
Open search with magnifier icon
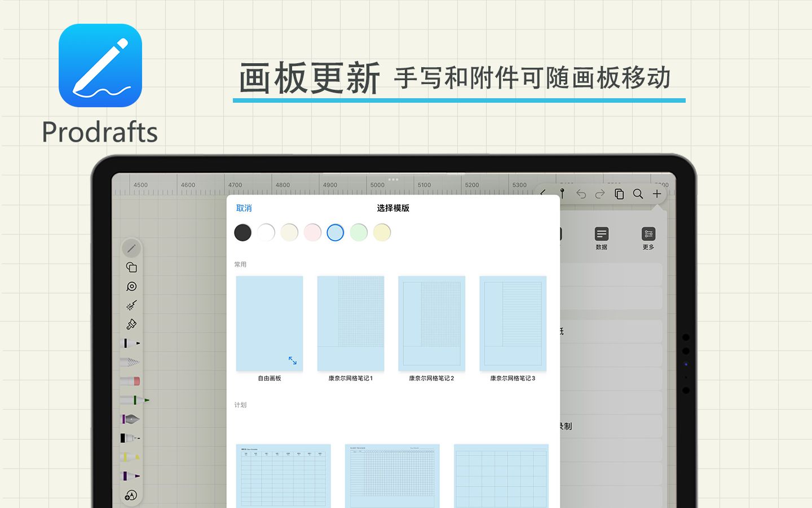pos(638,194)
